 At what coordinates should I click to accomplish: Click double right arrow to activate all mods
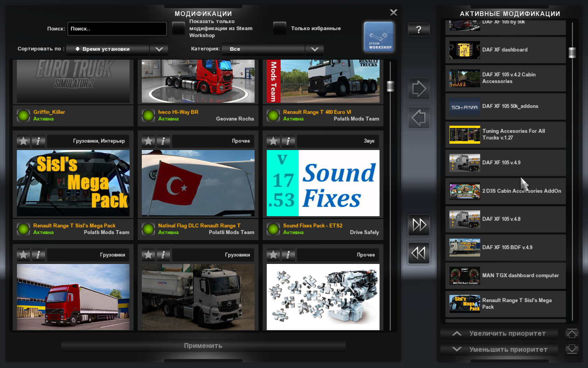[x=419, y=225]
